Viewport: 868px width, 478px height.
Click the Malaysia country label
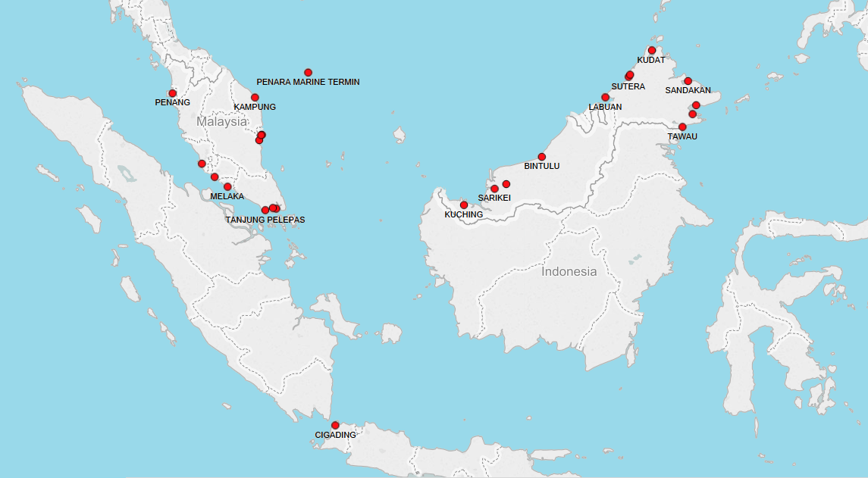222,122
